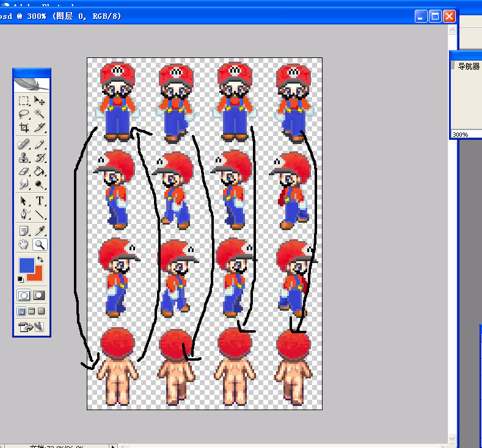Open the blue foreground color picker
The image size is (482, 448).
tap(27, 266)
